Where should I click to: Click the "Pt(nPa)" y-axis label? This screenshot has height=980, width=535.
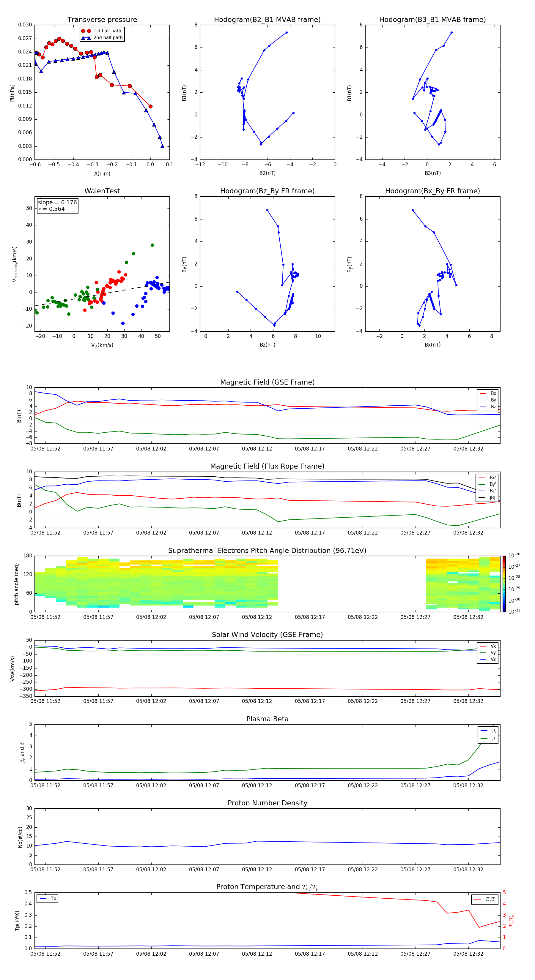click(12, 92)
